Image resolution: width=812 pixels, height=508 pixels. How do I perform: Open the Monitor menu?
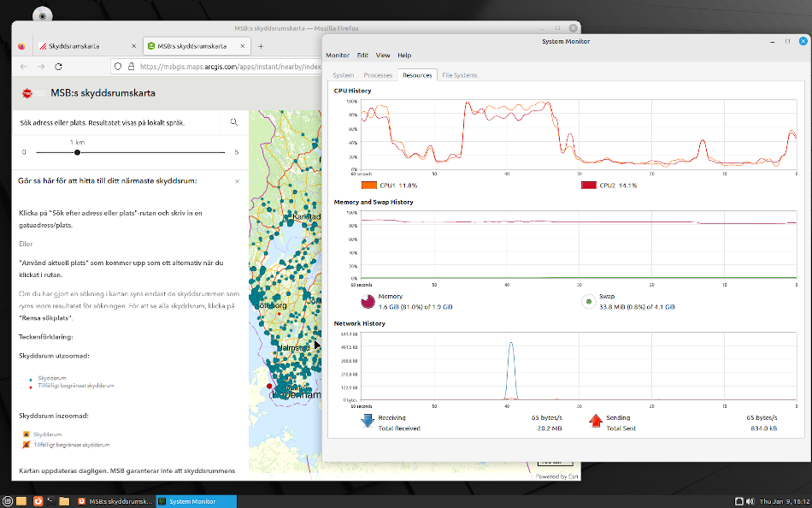pos(338,56)
